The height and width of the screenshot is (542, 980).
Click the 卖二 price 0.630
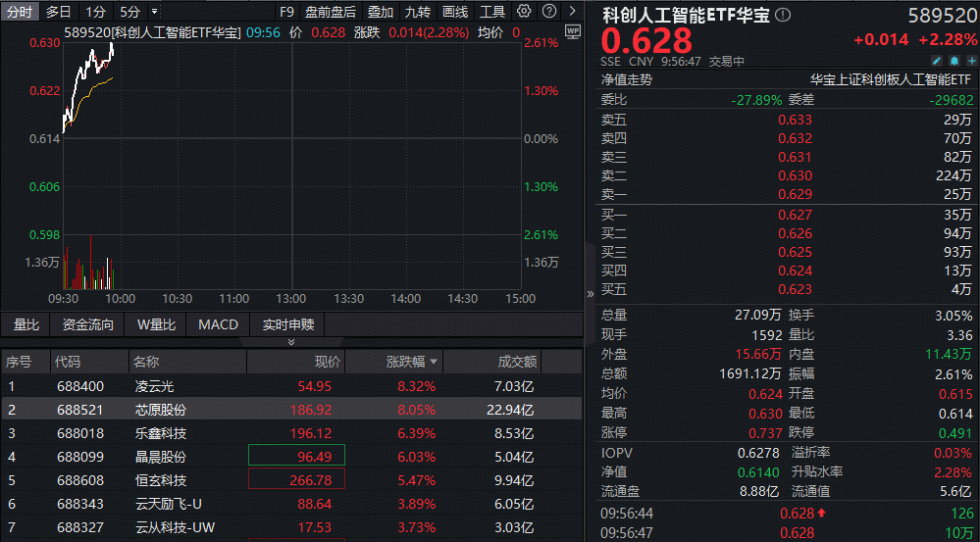click(795, 176)
